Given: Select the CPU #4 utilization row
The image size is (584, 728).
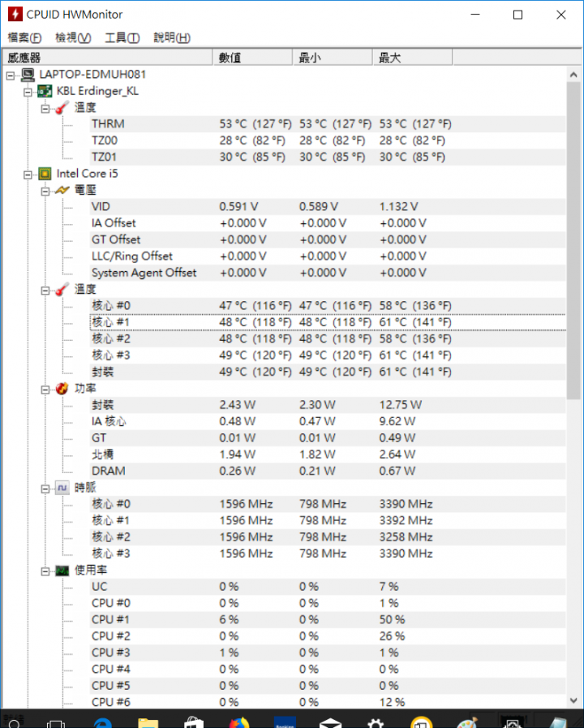Looking at the screenshot, I should [328, 670].
